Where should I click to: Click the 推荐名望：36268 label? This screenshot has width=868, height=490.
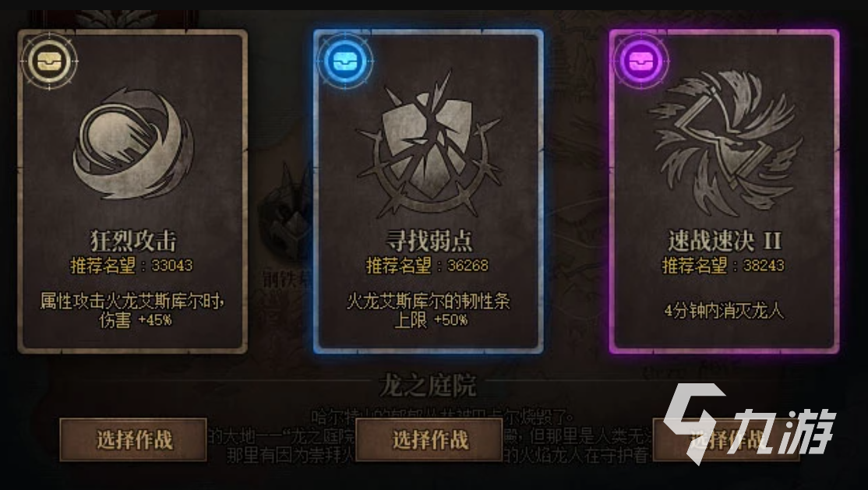pyautogui.click(x=427, y=266)
